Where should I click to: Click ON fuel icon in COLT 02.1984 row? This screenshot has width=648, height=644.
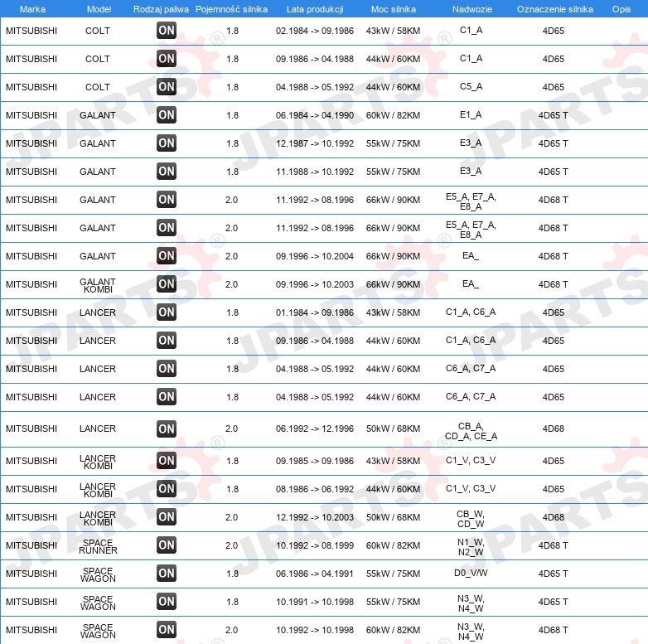click(x=167, y=30)
